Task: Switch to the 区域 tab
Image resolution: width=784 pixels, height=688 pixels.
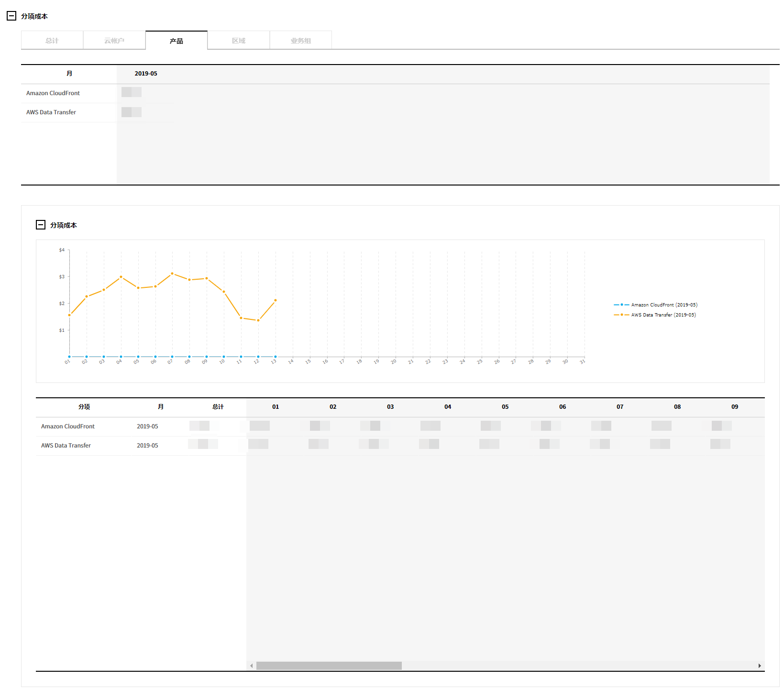Action: [239, 41]
